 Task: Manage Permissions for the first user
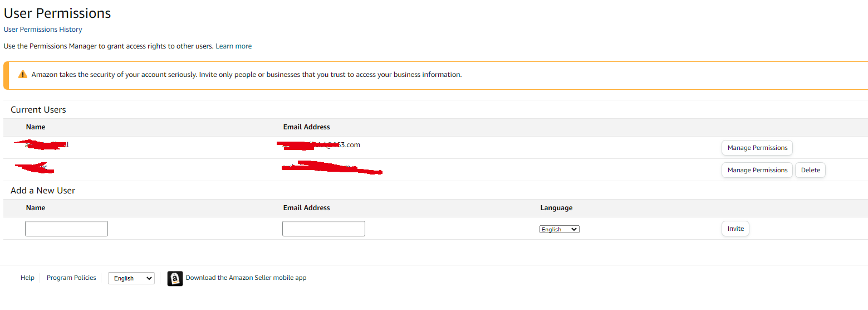click(x=757, y=148)
